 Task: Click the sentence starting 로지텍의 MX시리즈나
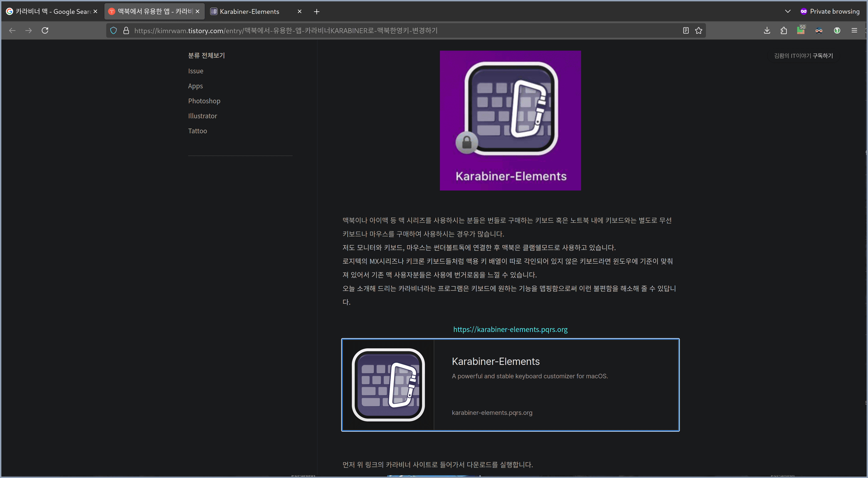[508, 268]
